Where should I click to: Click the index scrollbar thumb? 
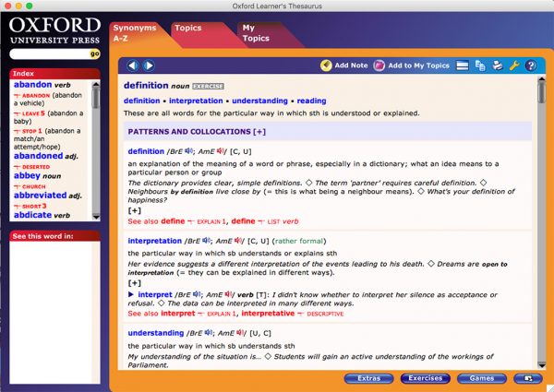pos(96,98)
